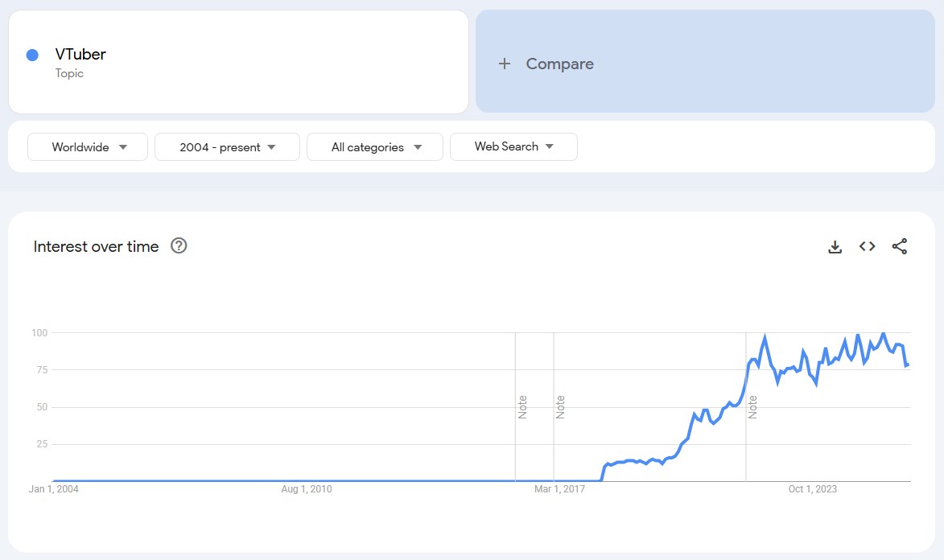Click the 50 y-axis value

tap(42, 407)
